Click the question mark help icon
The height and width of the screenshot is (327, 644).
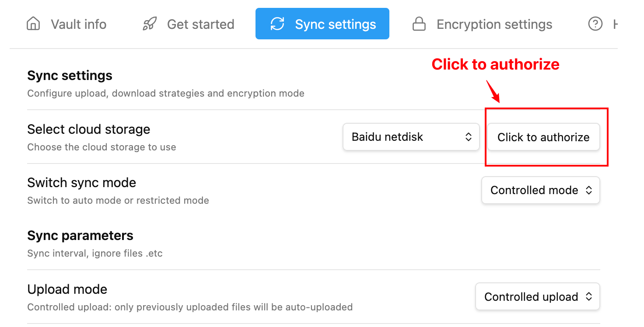pos(595,24)
